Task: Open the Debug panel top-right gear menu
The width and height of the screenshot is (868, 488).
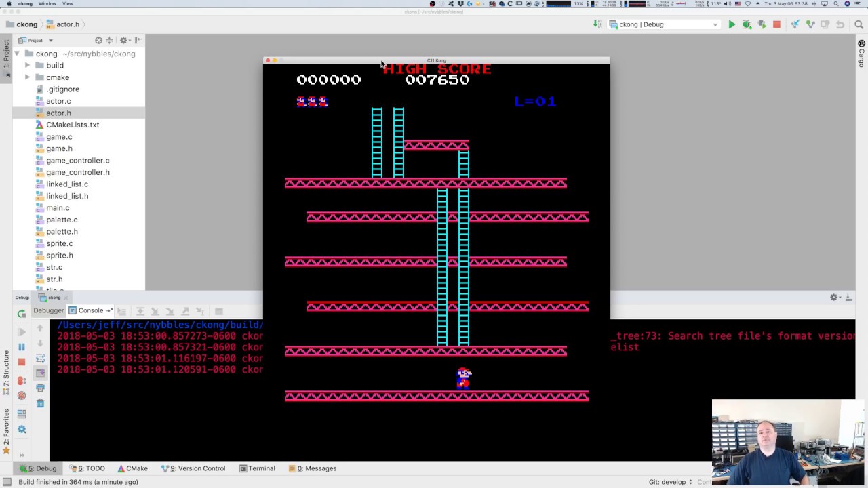Action: point(834,298)
